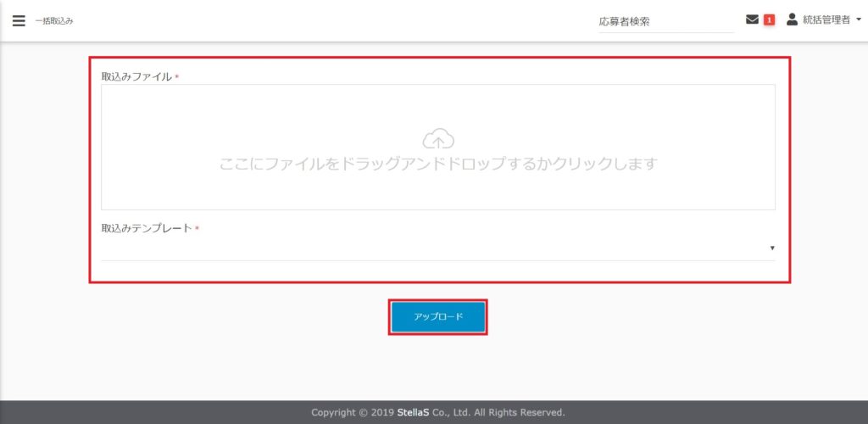Click the drag-and-drop instruction text
Viewport: 868px width, 424px height.
(x=438, y=164)
